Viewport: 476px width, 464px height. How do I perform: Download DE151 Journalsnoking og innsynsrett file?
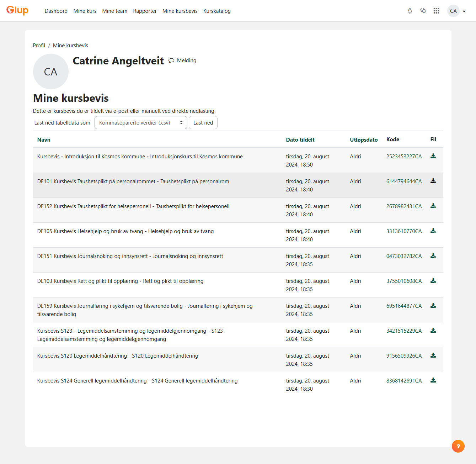(433, 256)
